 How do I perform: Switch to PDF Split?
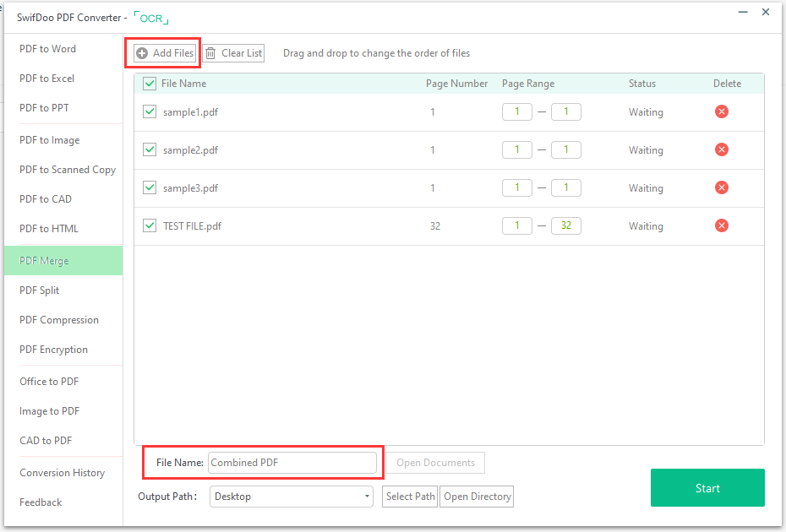[39, 290]
